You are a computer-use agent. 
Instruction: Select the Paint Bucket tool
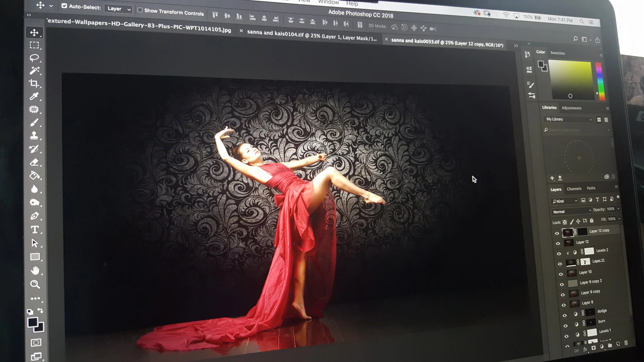(34, 176)
